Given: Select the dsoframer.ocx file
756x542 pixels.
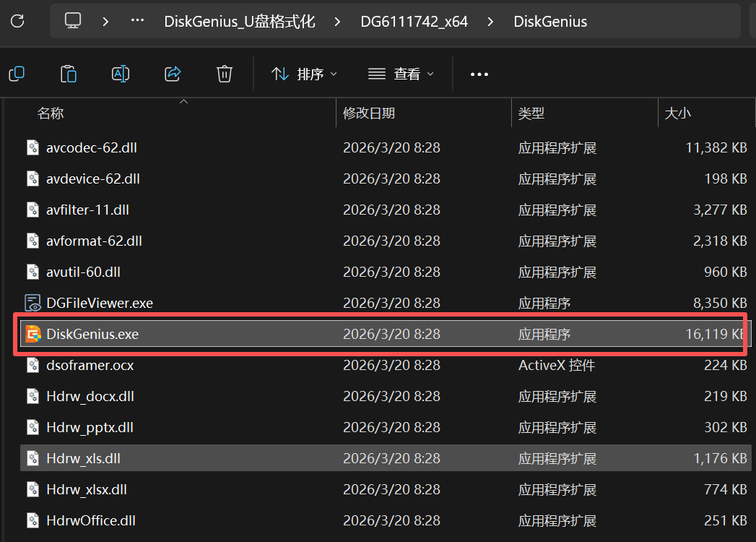Looking at the screenshot, I should (386, 366).
